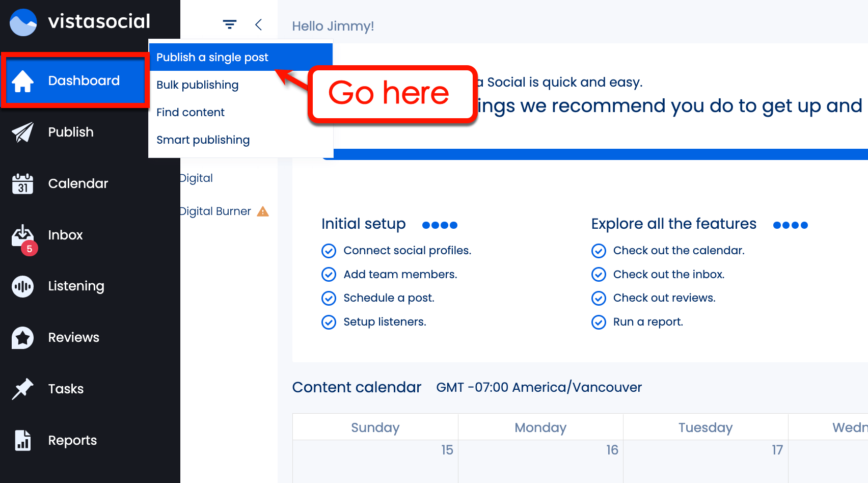Select the Dashboard home icon
868x483 pixels.
tap(23, 81)
